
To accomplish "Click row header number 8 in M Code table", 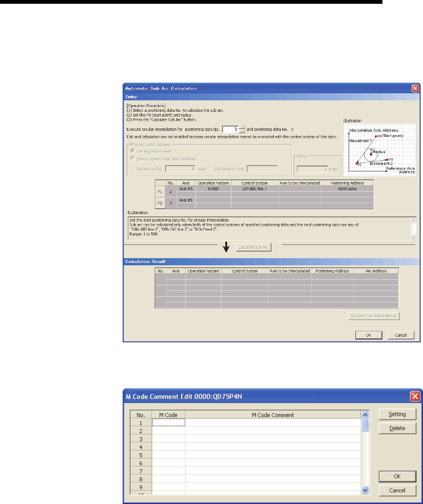I will coord(141,479).
